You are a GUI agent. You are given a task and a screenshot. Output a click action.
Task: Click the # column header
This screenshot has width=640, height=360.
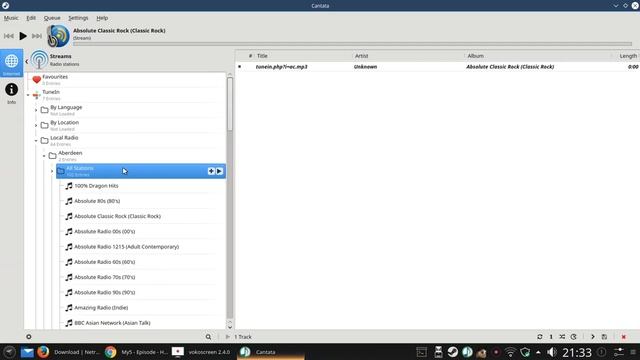pyautogui.click(x=250, y=56)
